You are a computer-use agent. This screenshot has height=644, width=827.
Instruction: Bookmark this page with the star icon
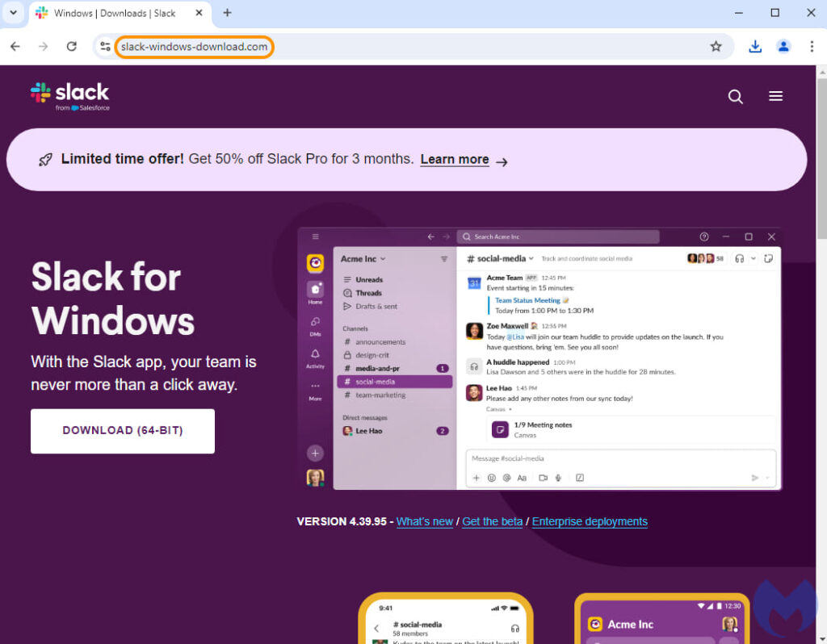716,46
